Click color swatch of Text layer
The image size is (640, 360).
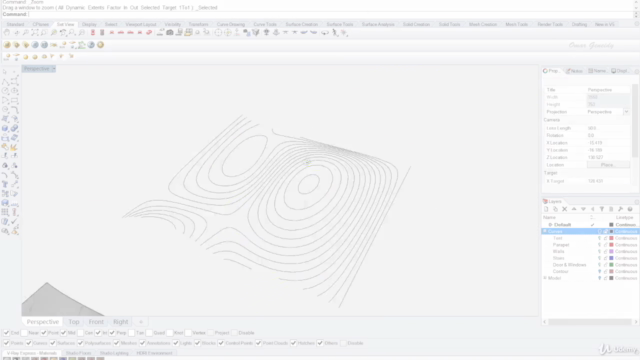[611, 238]
